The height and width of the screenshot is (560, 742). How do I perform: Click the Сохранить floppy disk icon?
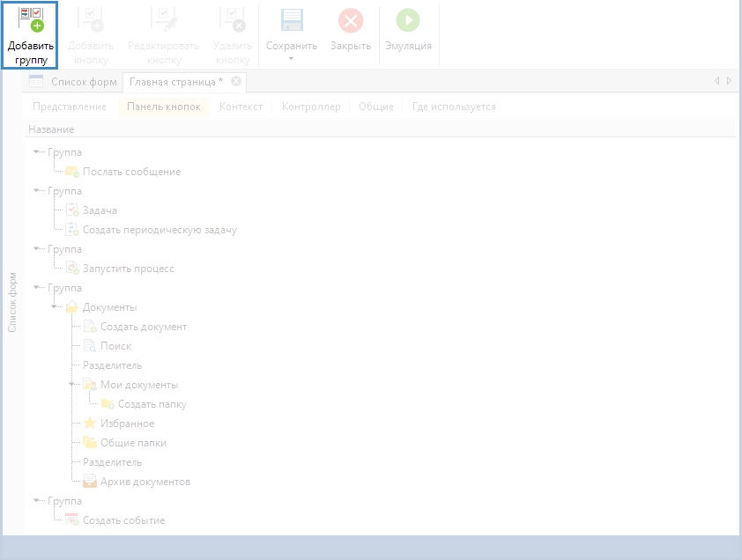pyautogui.click(x=291, y=21)
